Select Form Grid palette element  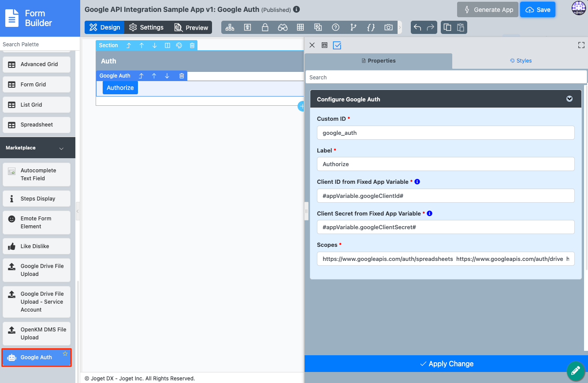pyautogui.click(x=37, y=85)
